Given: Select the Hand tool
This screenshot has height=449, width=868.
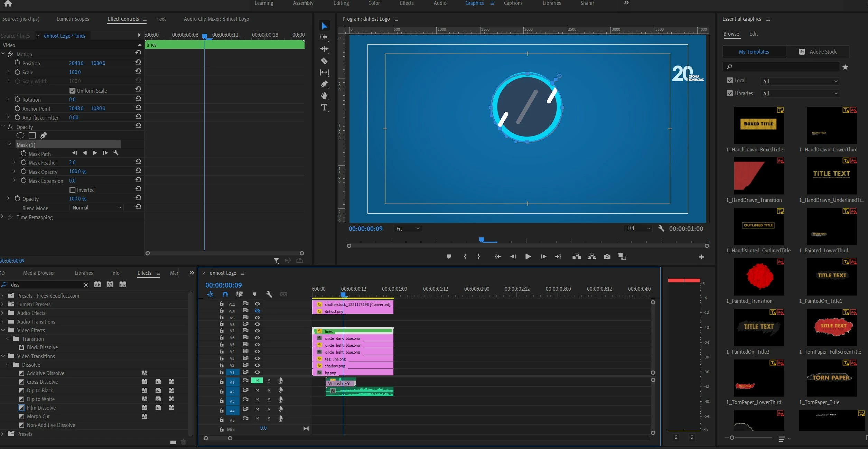Looking at the screenshot, I should pos(324,96).
